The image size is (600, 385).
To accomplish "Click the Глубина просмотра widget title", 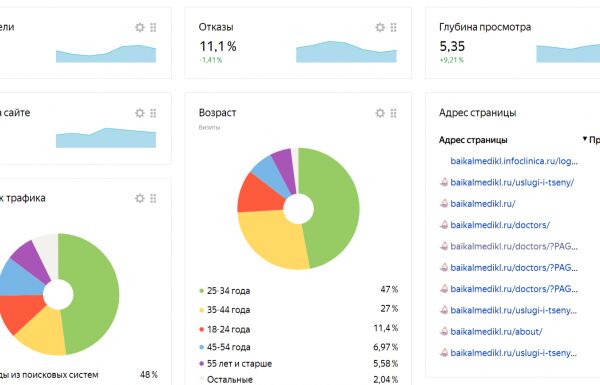I will point(485,27).
